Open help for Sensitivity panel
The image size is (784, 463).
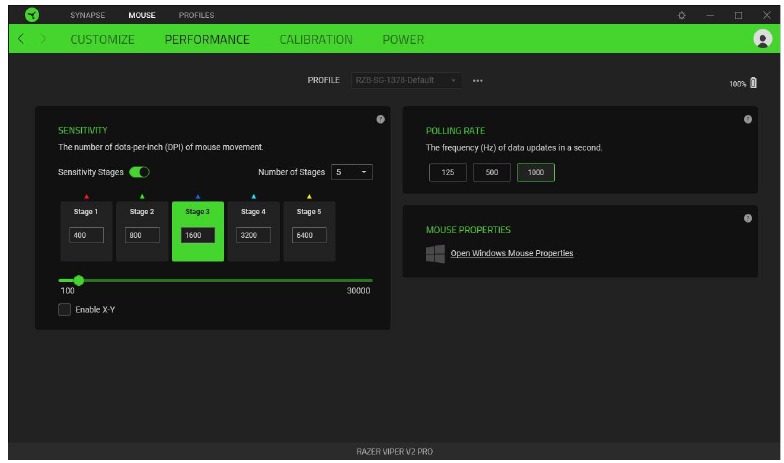380,119
